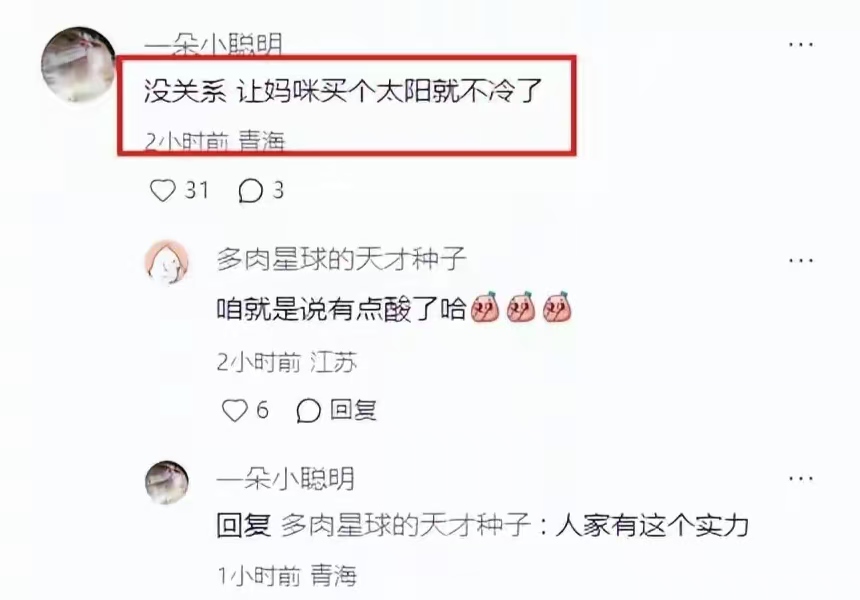The height and width of the screenshot is (600, 860).
Task: Select the reply text 咱就是说有点酸了哈
Action: pos(341,309)
